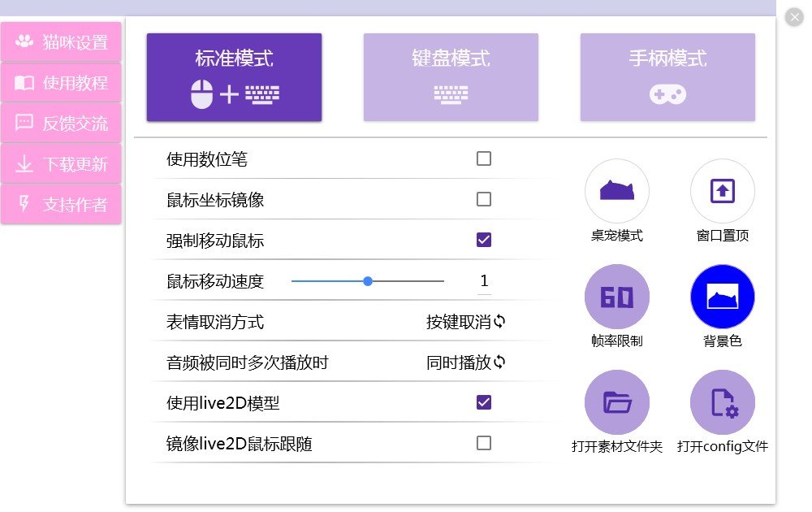Switch to 手柄模式 gamepad mode

pyautogui.click(x=667, y=77)
